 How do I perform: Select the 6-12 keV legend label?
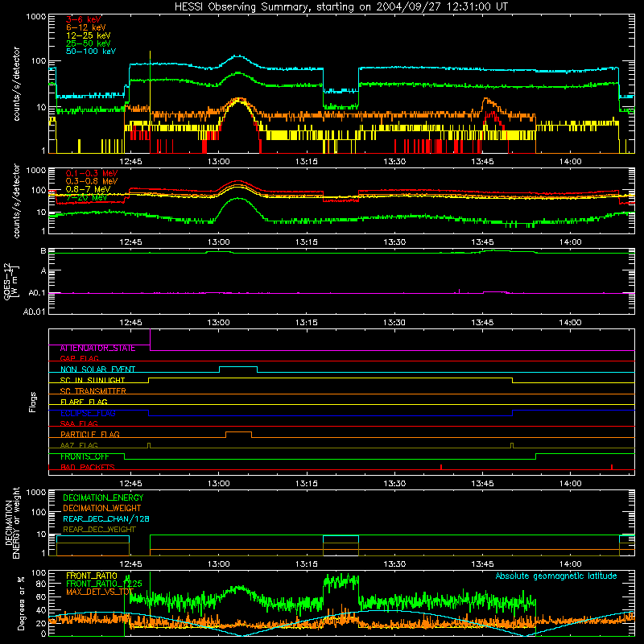click(86, 27)
